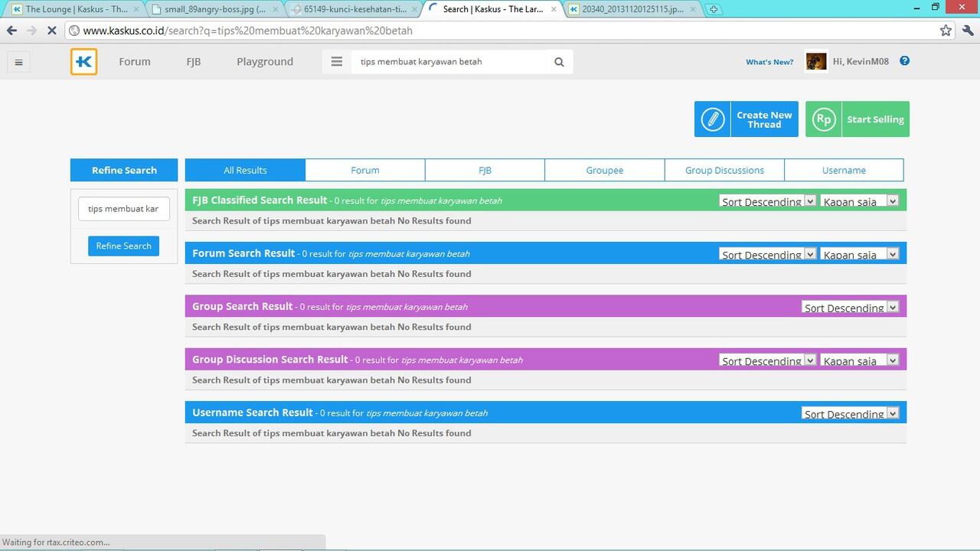980x551 pixels.
Task: Click Create New Thread button
Action: (746, 119)
